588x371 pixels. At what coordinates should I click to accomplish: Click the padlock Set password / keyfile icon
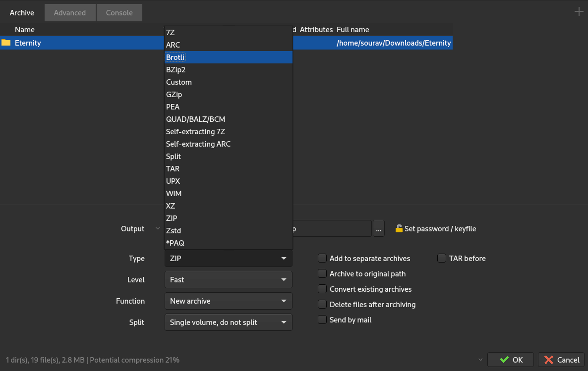(399, 229)
